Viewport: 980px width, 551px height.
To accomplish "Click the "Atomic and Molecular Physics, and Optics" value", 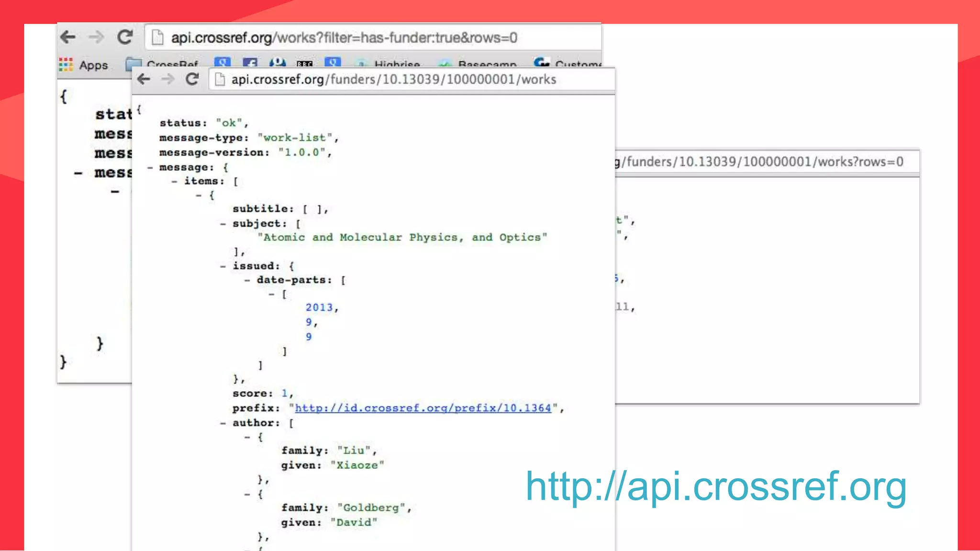I will 402,237.
